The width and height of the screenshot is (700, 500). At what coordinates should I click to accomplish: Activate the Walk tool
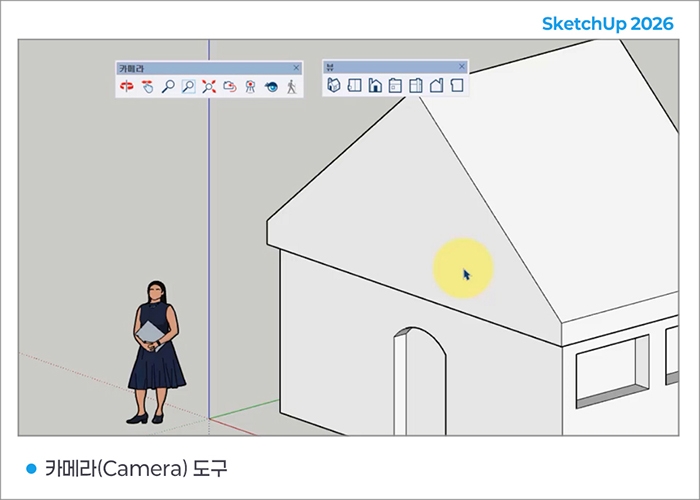(292, 86)
